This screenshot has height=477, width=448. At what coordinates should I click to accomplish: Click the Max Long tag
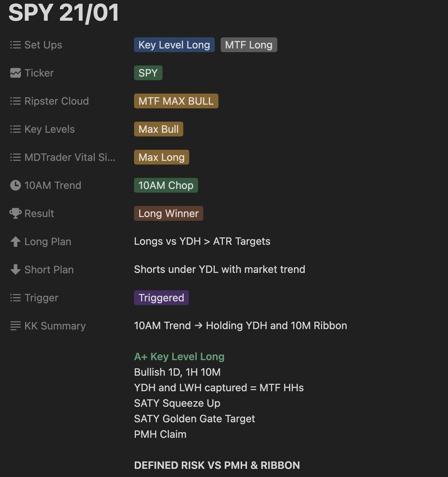tap(162, 157)
